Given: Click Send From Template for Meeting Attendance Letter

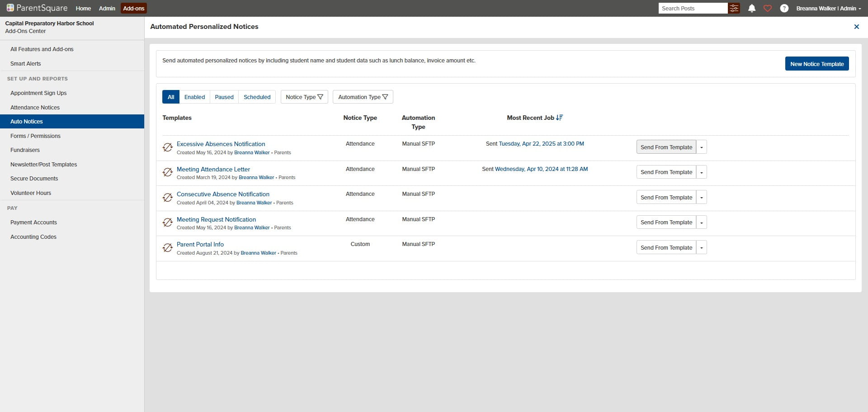Looking at the screenshot, I should point(666,172).
